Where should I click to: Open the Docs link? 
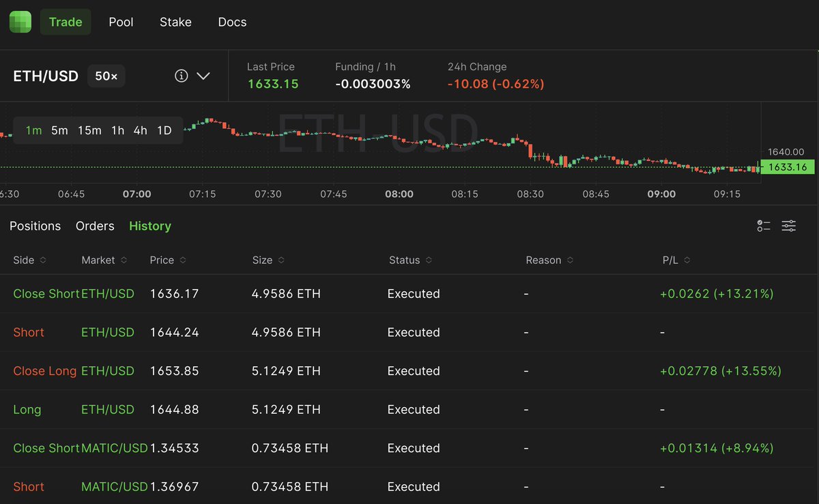pyautogui.click(x=232, y=22)
